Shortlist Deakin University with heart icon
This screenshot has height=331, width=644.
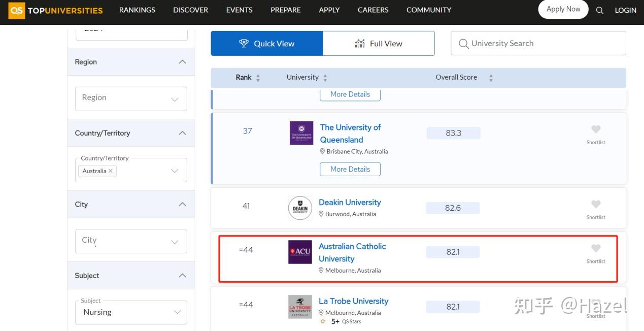(596, 204)
